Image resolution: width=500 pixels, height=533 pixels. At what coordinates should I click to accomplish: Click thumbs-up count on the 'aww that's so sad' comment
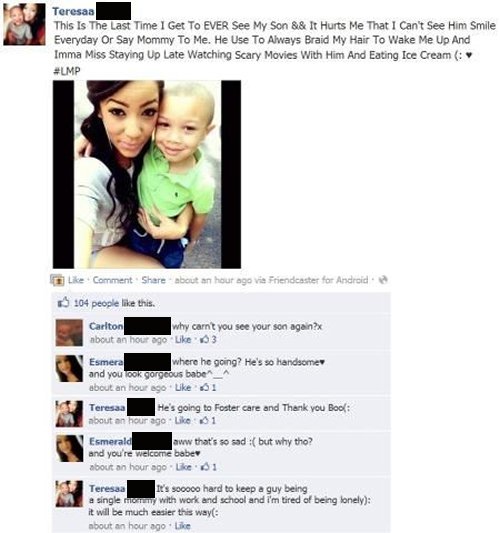click(x=208, y=467)
